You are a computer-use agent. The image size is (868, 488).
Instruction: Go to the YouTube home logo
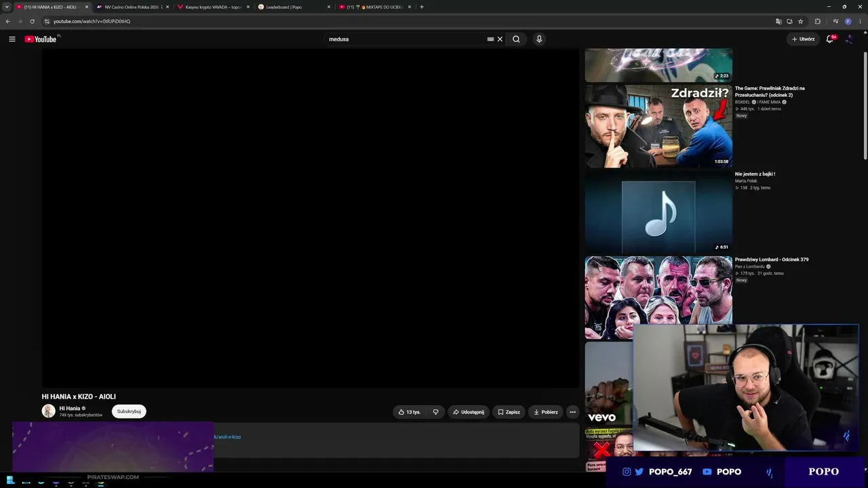41,39
